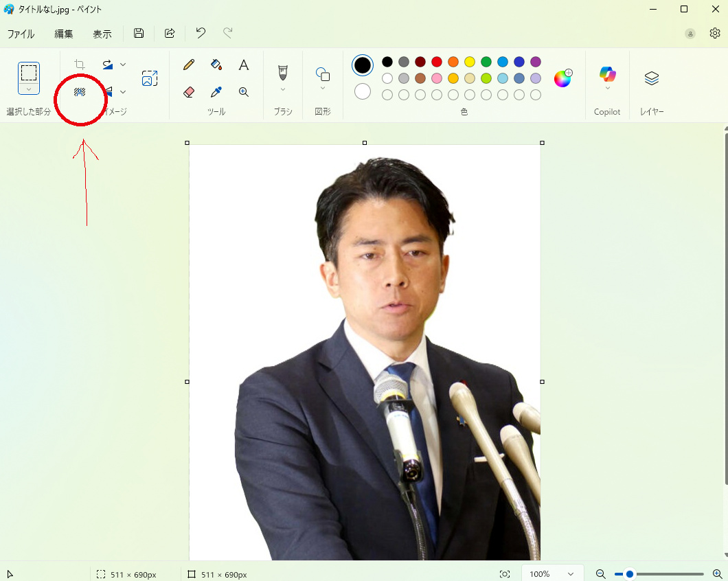728x581 pixels.
Task: Expand the selection tool dropdown
Action: (x=29, y=89)
